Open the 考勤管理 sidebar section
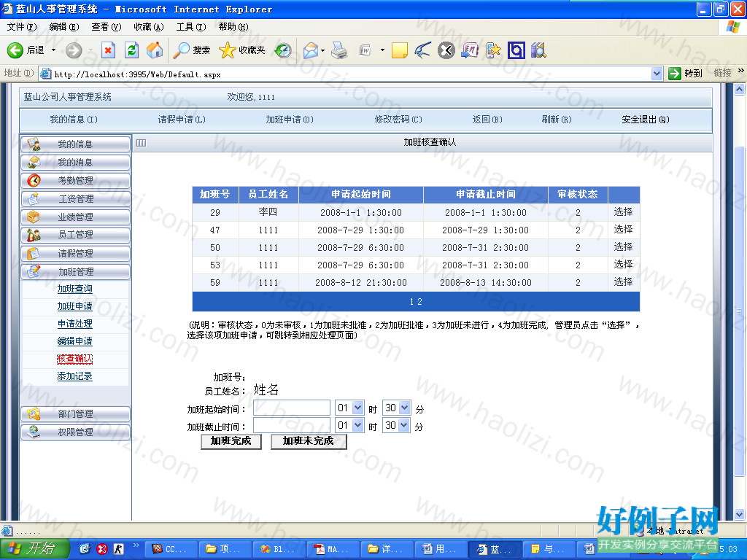 [75, 181]
